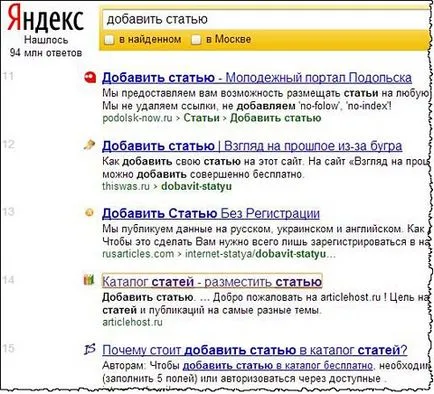The image size is (434, 394).
Task: Enable the 'в найденном' checkbox
Action: tap(109, 40)
